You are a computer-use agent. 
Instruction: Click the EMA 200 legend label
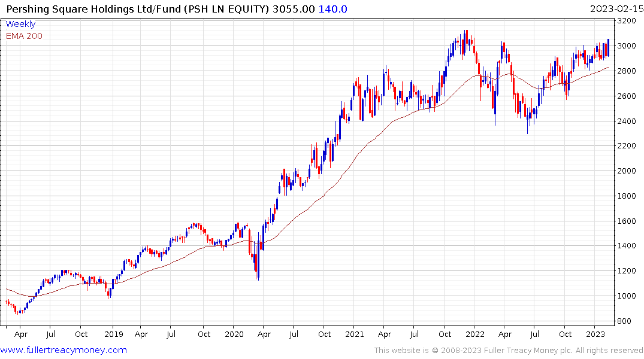(24, 36)
